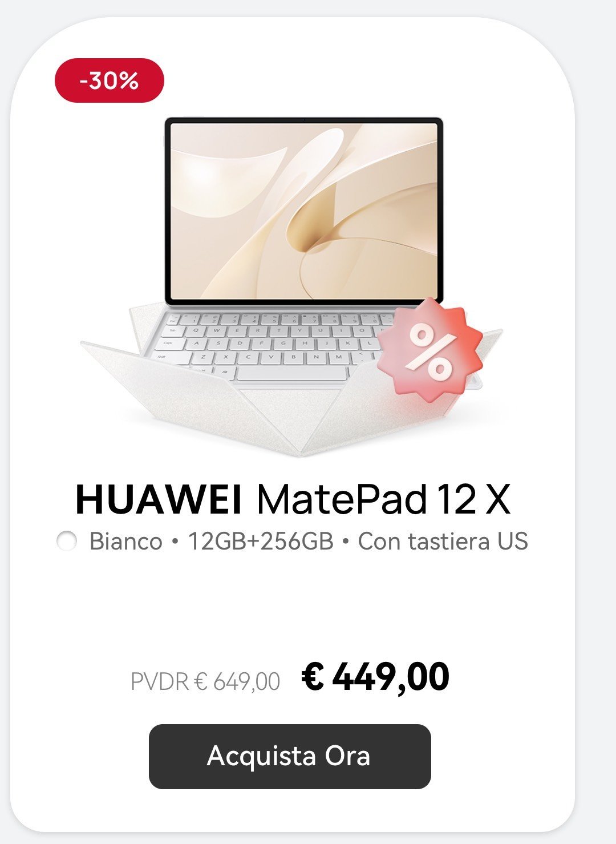Viewport: 616px width, 844px height.
Task: Select the Bianco white color swatch
Action: [67, 541]
